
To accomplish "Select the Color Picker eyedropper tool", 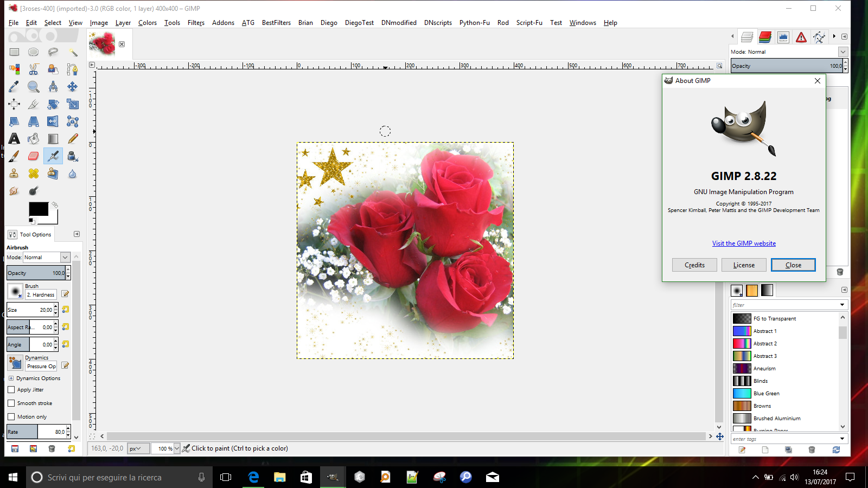I will tap(14, 87).
